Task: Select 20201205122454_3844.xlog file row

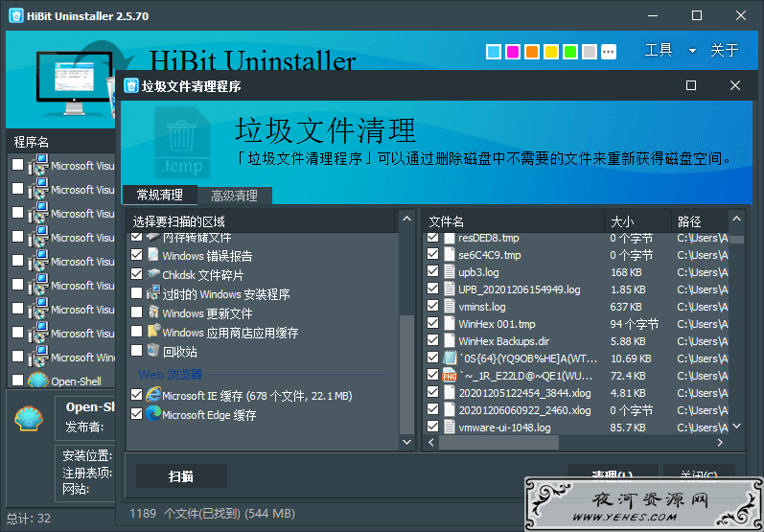Action: [576, 393]
